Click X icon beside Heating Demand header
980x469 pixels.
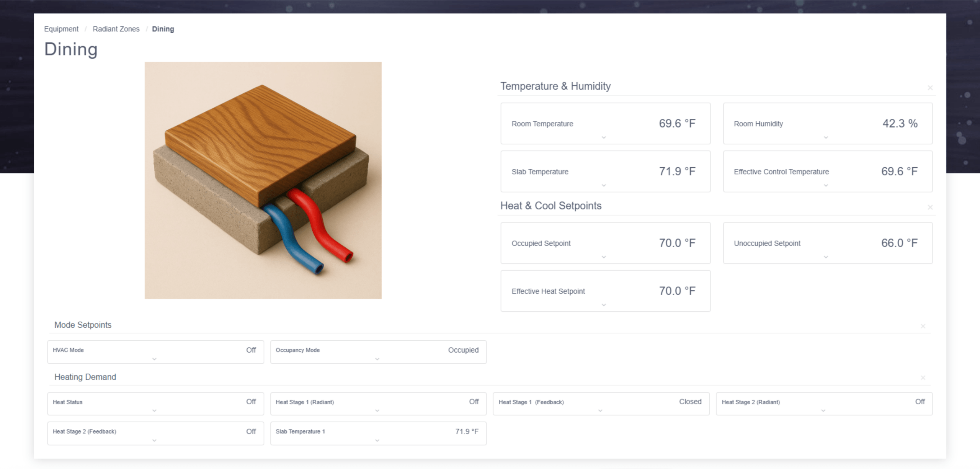pos(923,377)
